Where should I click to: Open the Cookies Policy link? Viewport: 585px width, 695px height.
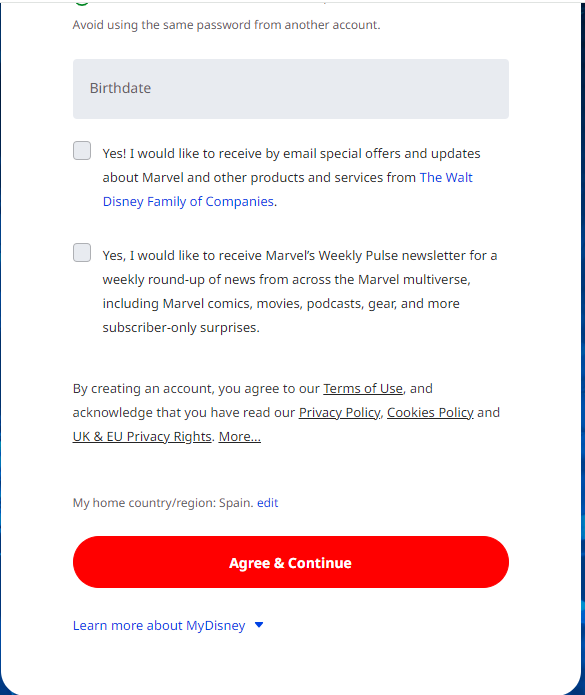click(x=430, y=413)
